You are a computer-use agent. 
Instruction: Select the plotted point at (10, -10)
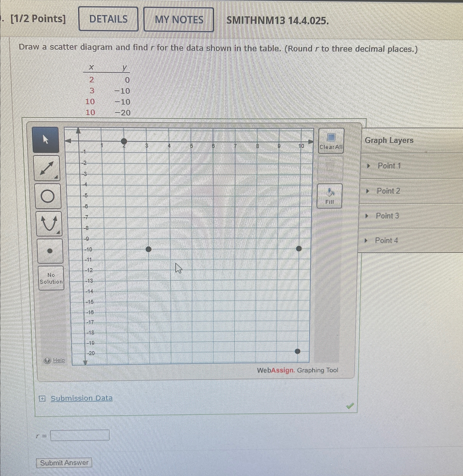[299, 248]
